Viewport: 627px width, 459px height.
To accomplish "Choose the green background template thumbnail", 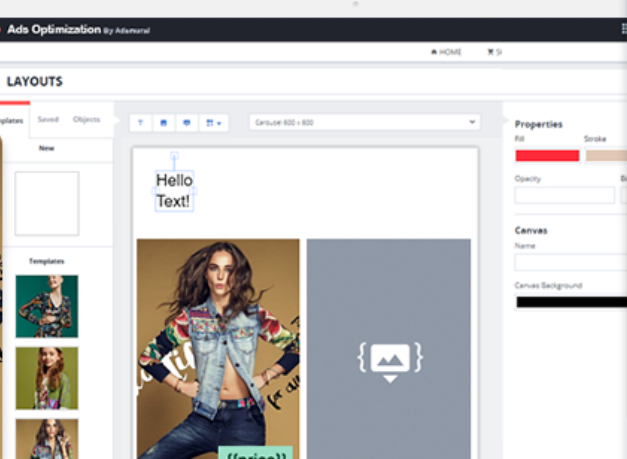I will pos(47,306).
